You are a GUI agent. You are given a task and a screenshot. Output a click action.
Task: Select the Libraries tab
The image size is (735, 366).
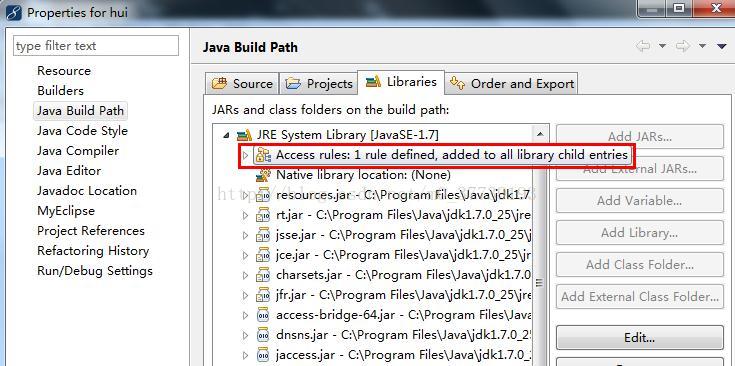point(401,82)
